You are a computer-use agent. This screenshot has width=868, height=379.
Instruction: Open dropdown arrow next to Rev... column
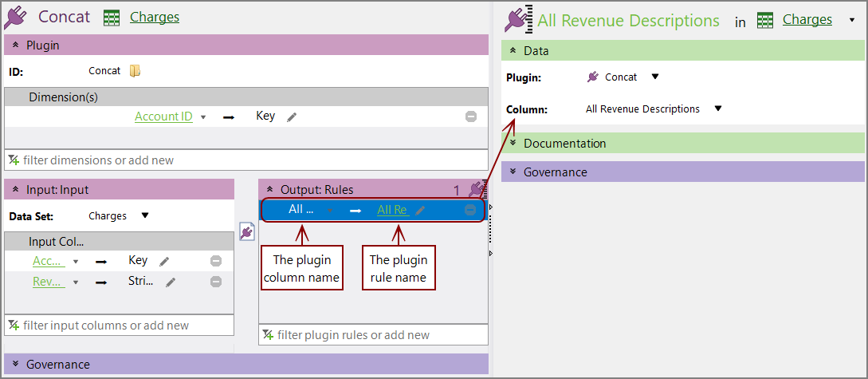tap(76, 282)
